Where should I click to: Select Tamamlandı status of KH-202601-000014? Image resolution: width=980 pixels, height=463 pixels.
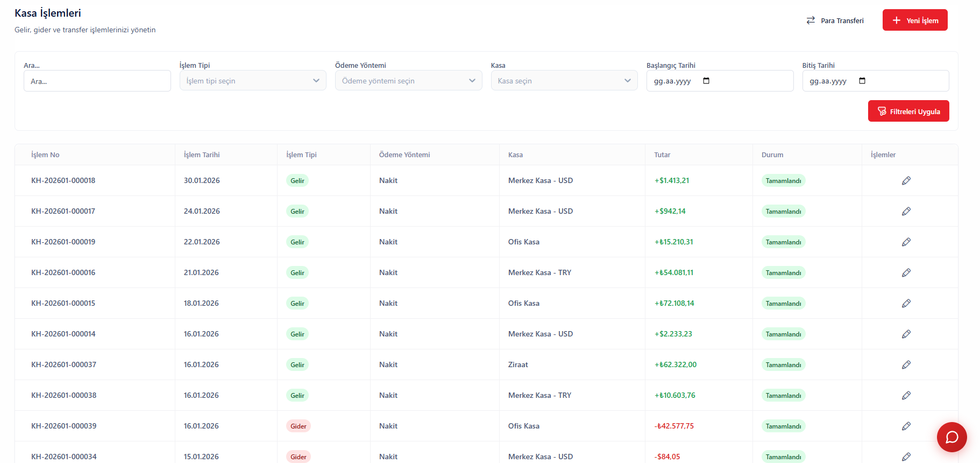click(x=783, y=334)
